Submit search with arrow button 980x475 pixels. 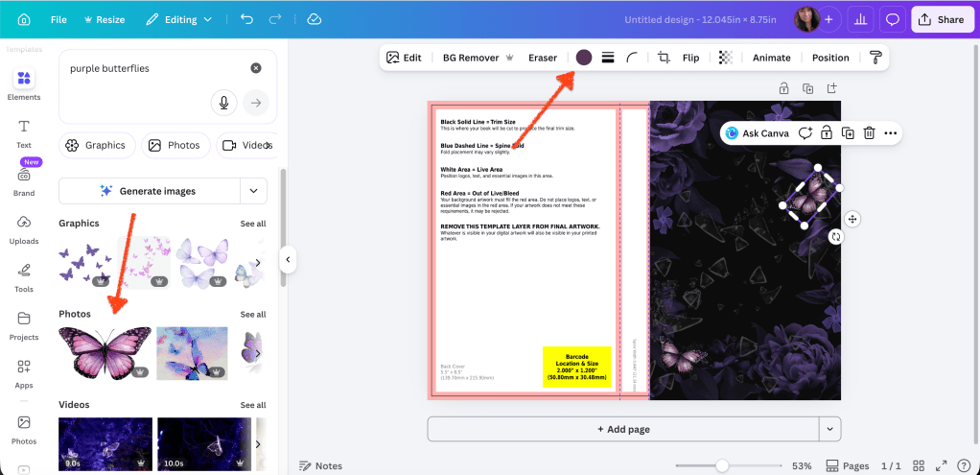(x=256, y=103)
